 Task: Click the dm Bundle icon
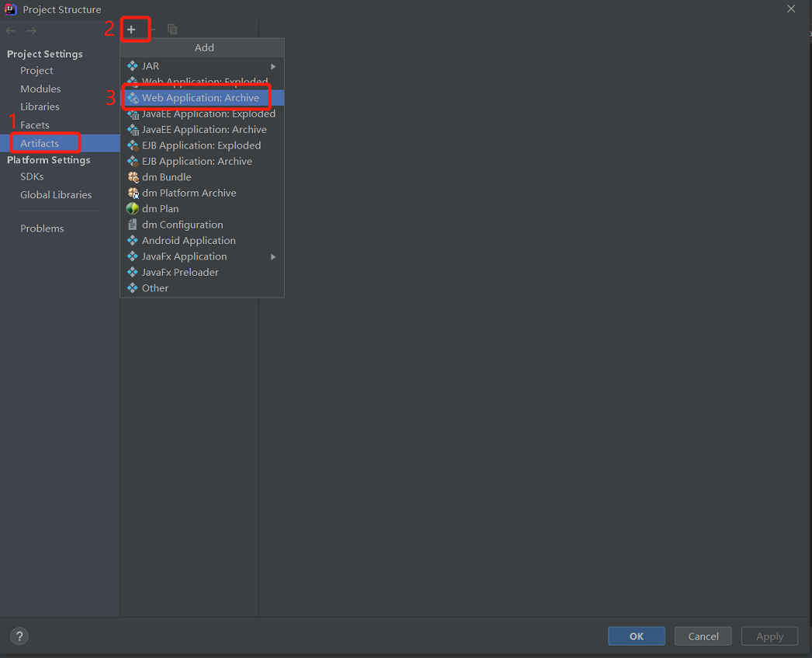133,177
